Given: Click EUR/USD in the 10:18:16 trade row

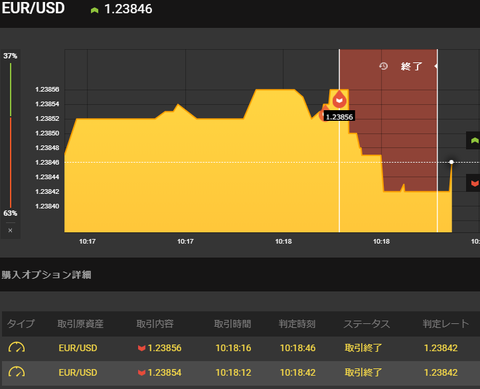Looking at the screenshot, I should [x=78, y=348].
